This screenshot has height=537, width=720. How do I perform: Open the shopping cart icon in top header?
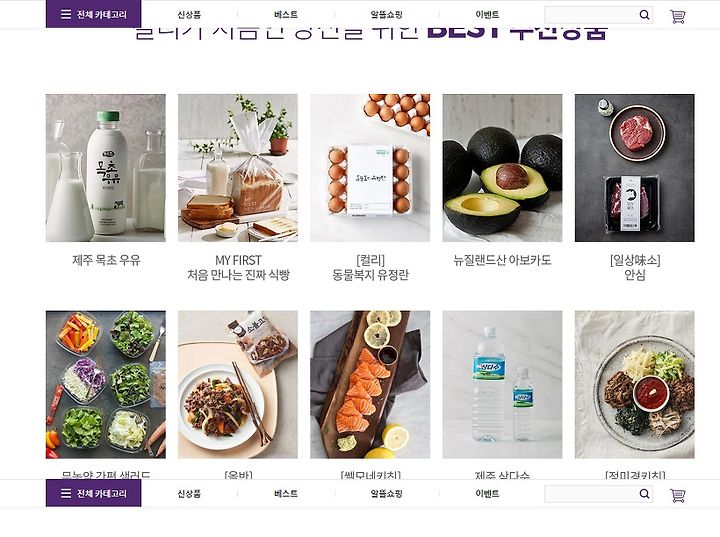[678, 16]
